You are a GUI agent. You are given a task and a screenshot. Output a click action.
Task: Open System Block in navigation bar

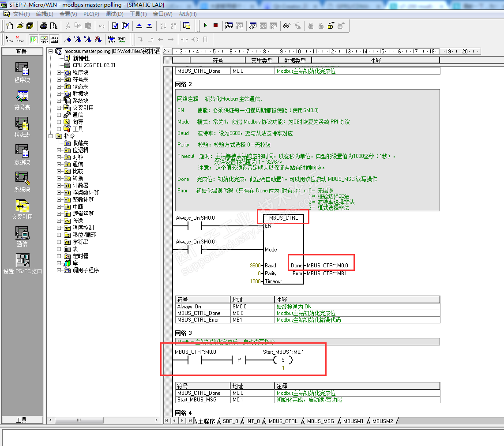(x=22, y=182)
